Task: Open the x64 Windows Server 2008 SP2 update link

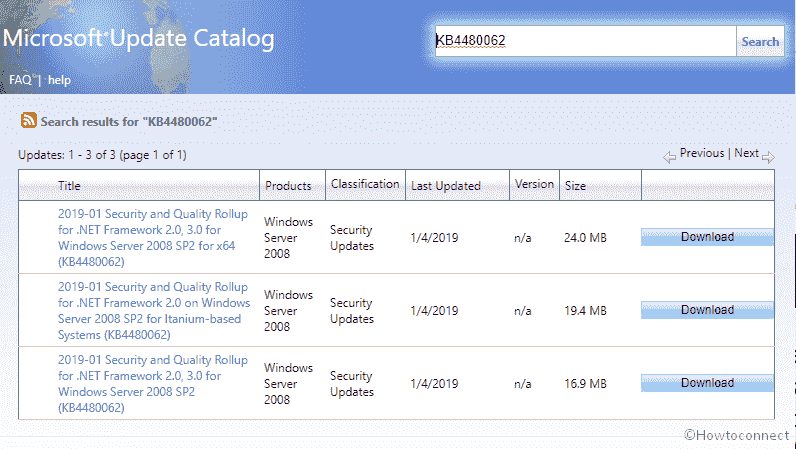Action: click(153, 238)
